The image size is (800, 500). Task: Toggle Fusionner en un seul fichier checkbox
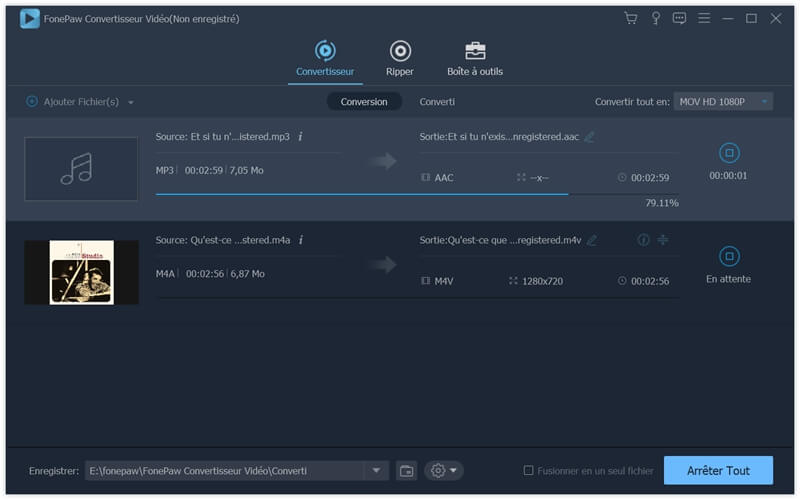click(x=529, y=470)
